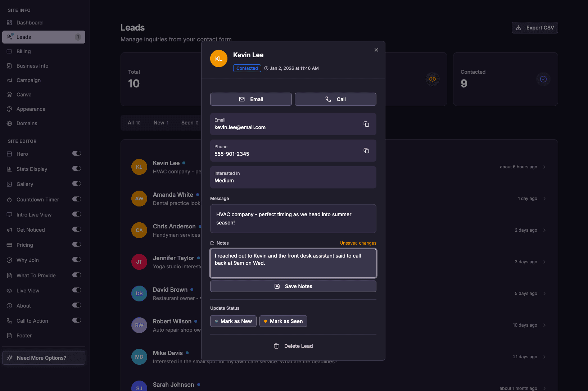Save the notes for Kevin Lee
This screenshot has width=588, height=391.
[293, 286]
